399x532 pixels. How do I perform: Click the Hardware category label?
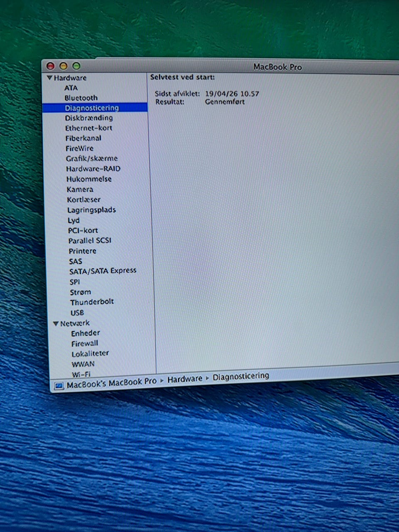point(70,78)
